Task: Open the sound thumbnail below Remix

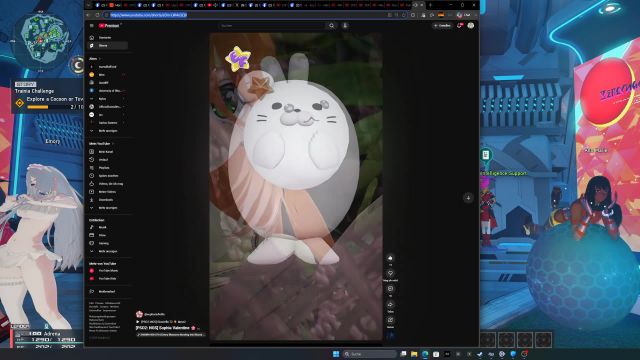Action: pyautogui.click(x=390, y=336)
